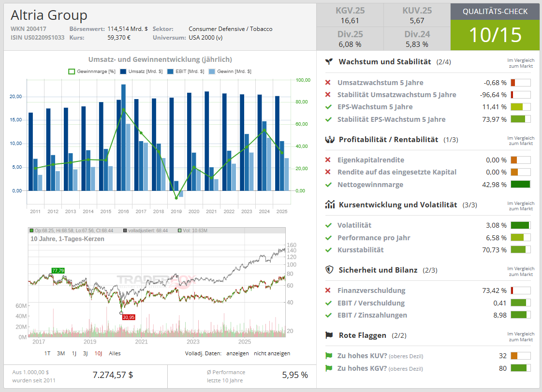The width and height of the screenshot is (542, 392).
Task: Click the shield icon beside Sicherheit und Bilanz
Action: (x=329, y=270)
